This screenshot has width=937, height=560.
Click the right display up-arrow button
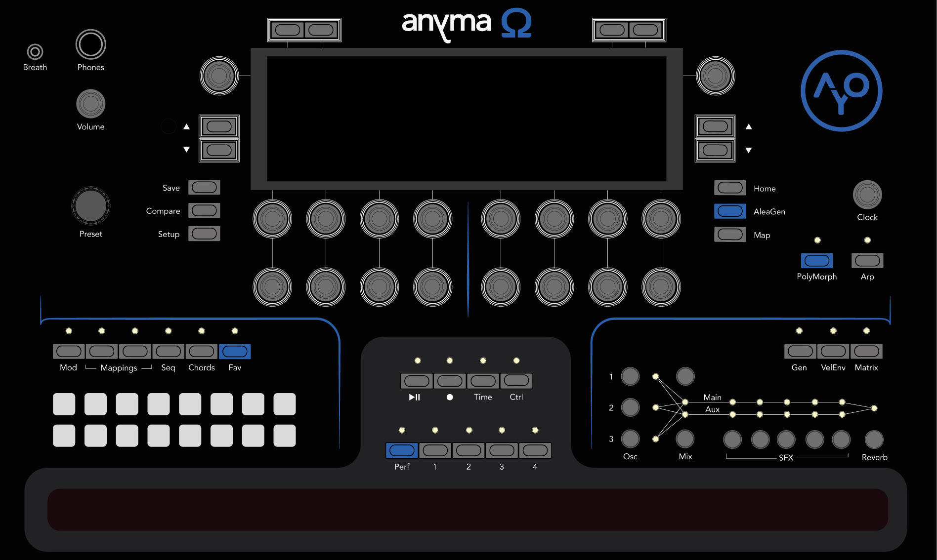tap(715, 126)
